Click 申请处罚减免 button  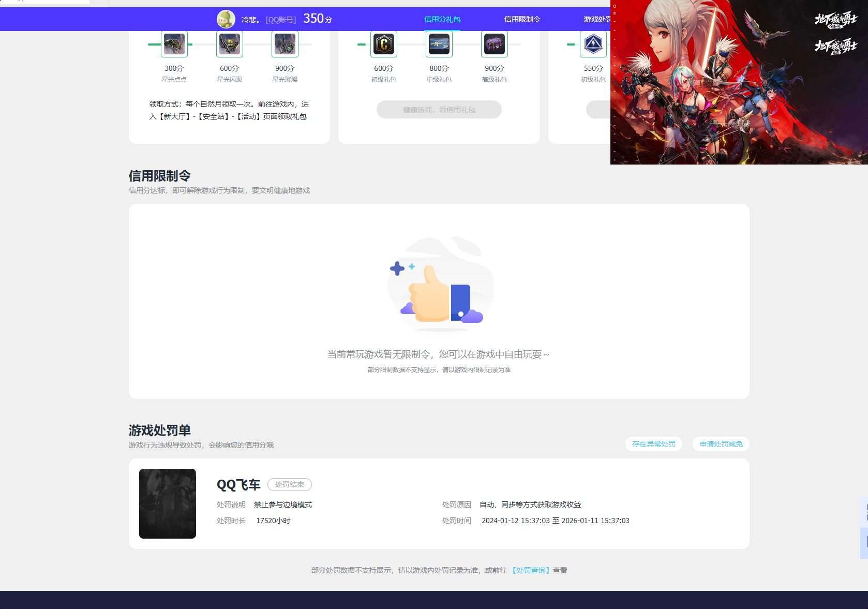coord(721,444)
